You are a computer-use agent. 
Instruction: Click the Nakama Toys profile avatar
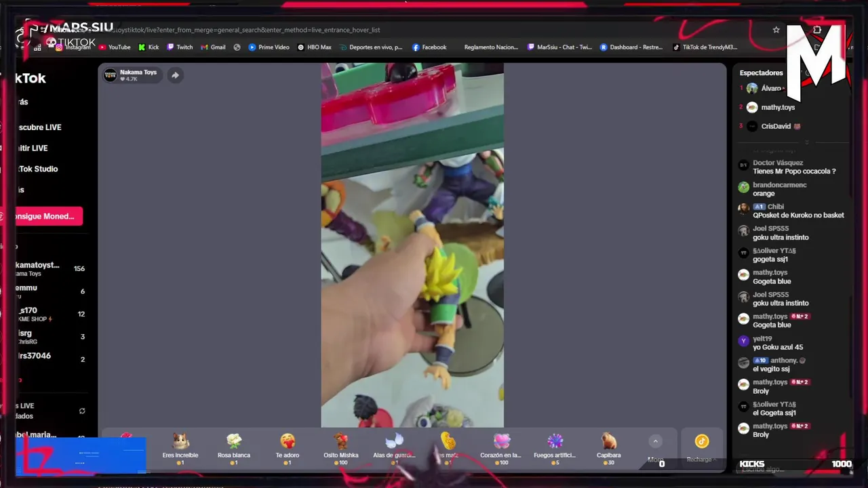coord(110,75)
